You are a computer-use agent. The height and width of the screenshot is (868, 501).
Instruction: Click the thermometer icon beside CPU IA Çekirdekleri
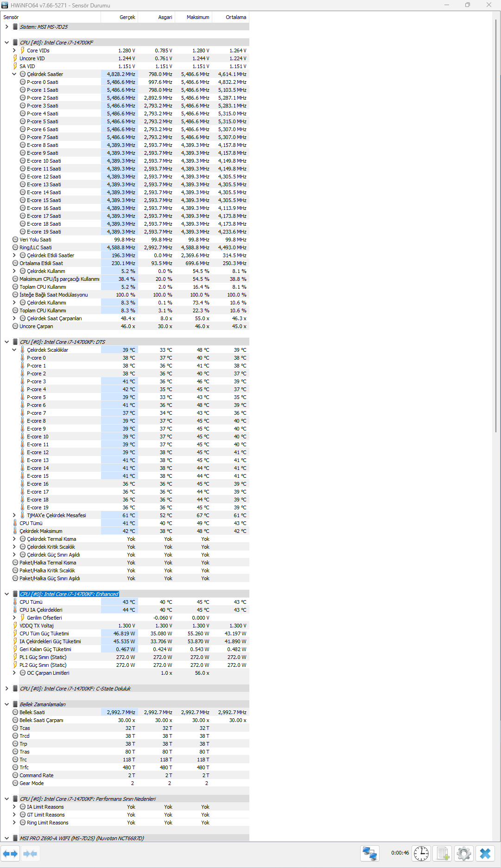(15, 610)
